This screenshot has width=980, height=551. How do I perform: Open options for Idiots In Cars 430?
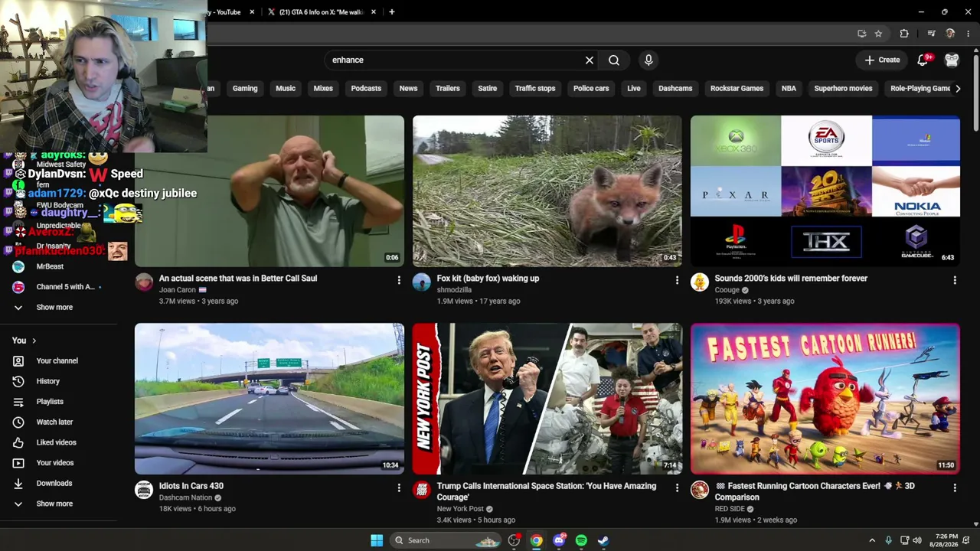[x=399, y=488]
